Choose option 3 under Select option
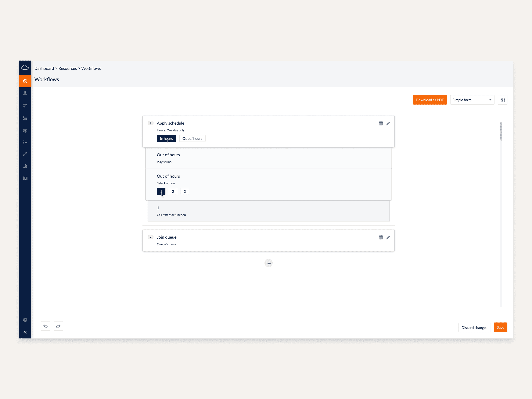 point(185,191)
